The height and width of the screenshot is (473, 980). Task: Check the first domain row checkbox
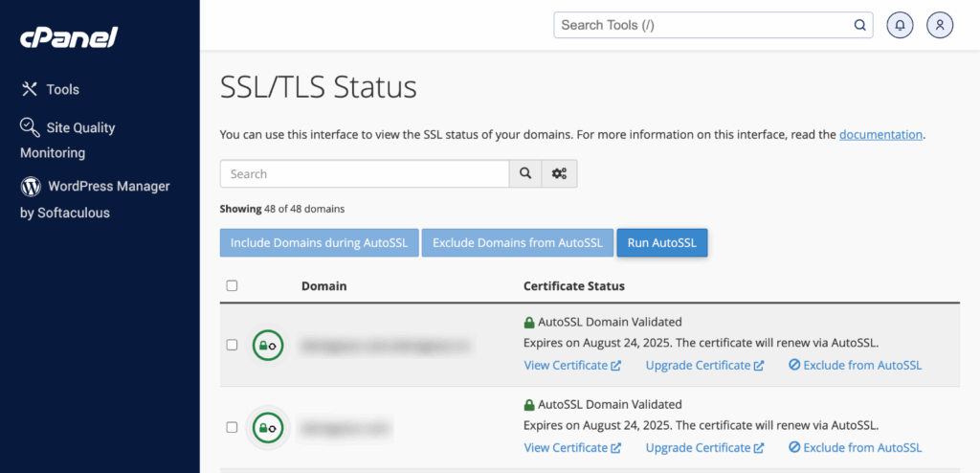tap(232, 345)
